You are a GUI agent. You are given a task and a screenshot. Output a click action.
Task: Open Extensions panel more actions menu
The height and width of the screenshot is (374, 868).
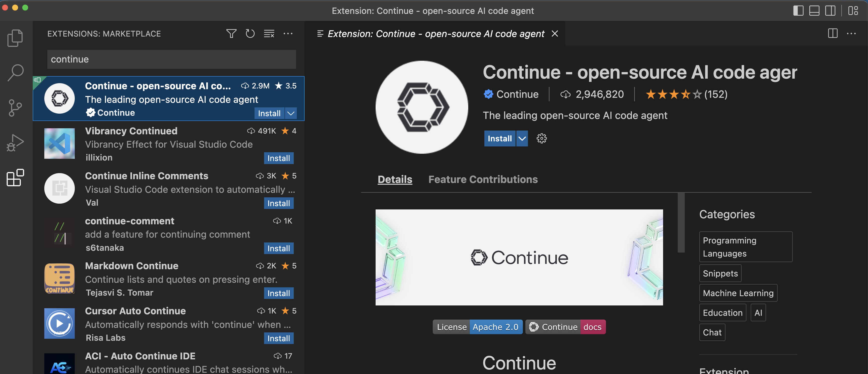pos(288,34)
